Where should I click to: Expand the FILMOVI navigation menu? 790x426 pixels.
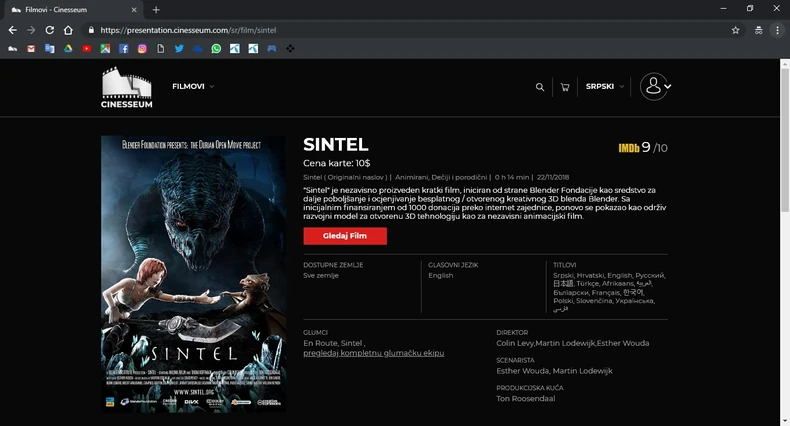point(192,87)
